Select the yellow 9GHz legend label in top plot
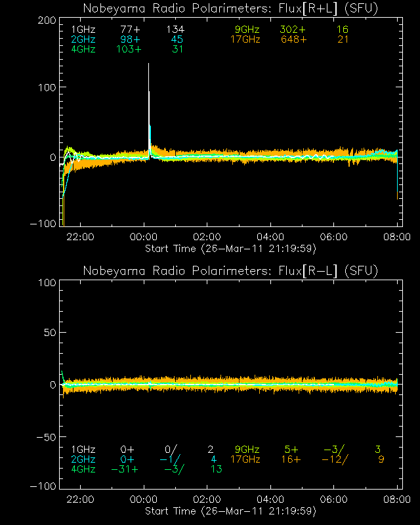Screen dimensions: 420x525 (247, 30)
